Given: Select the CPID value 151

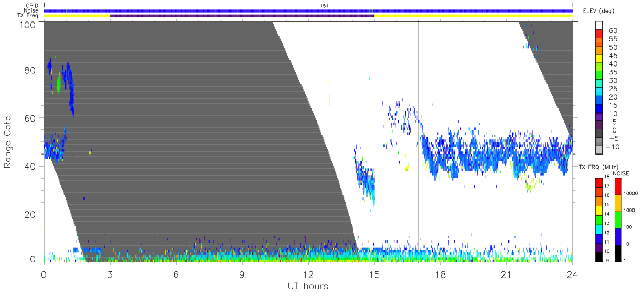Looking at the screenshot, I should coord(324,5).
